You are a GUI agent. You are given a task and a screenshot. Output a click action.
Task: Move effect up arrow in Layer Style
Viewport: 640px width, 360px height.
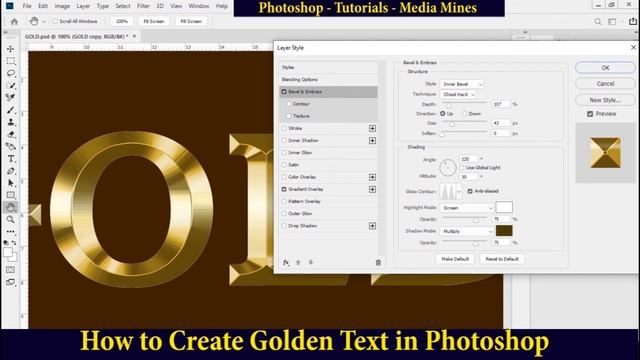(298, 262)
